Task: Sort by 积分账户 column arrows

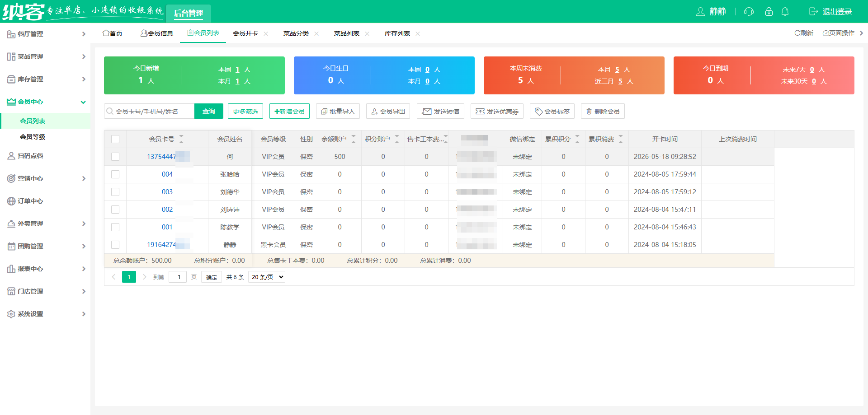Action: [x=397, y=139]
